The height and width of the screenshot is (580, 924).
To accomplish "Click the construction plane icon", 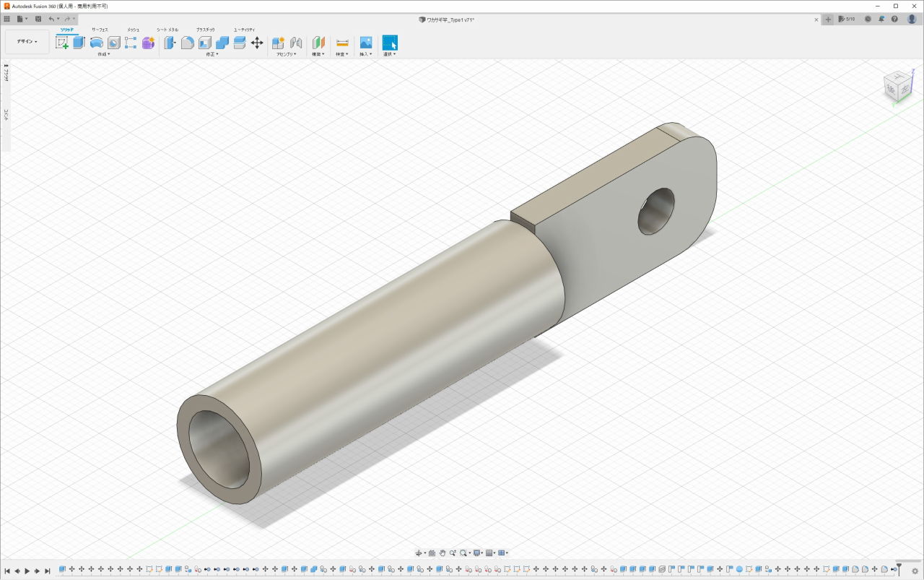I will click(x=318, y=43).
